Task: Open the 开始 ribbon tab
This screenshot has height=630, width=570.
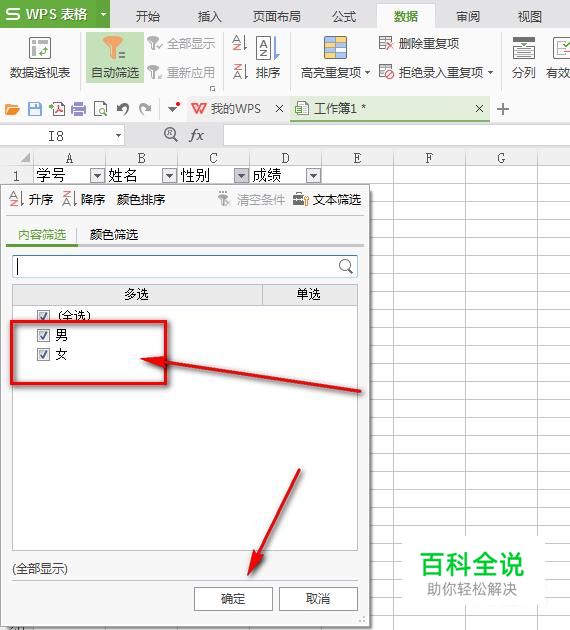Action: pos(147,16)
